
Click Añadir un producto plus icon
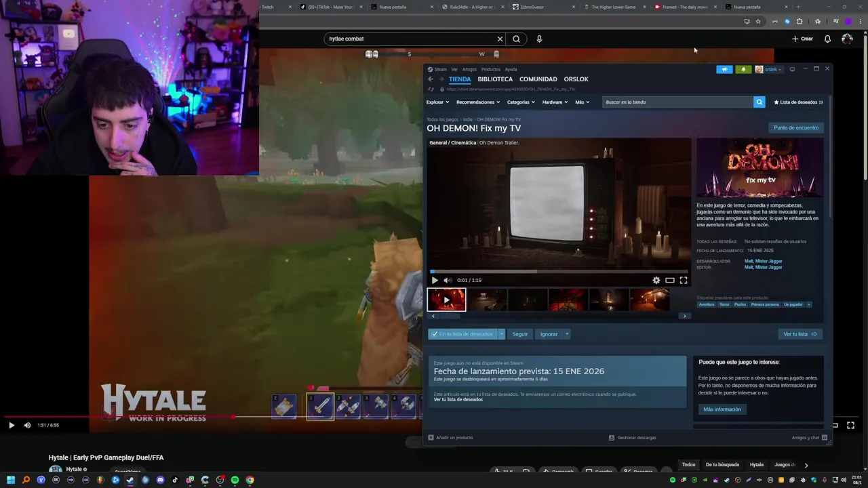(x=431, y=438)
